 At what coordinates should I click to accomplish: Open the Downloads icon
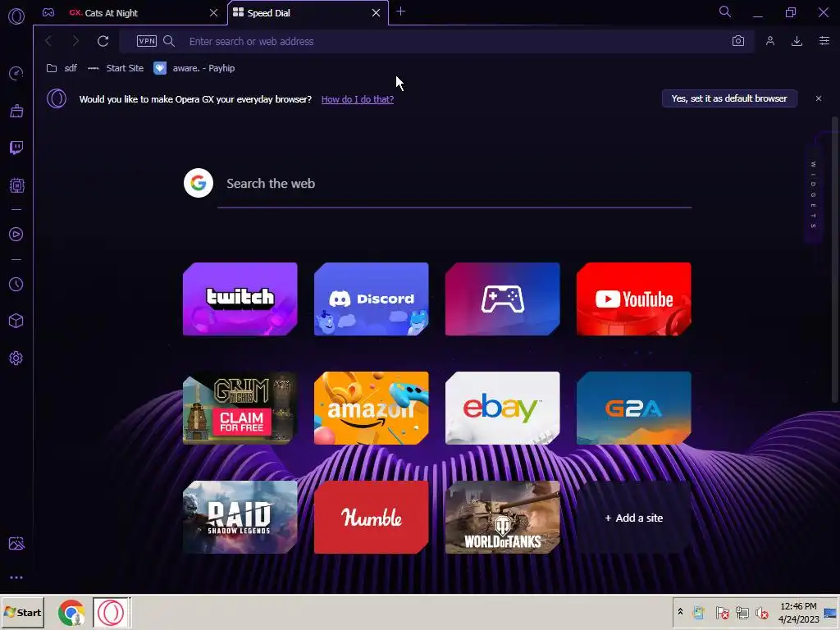(x=797, y=41)
